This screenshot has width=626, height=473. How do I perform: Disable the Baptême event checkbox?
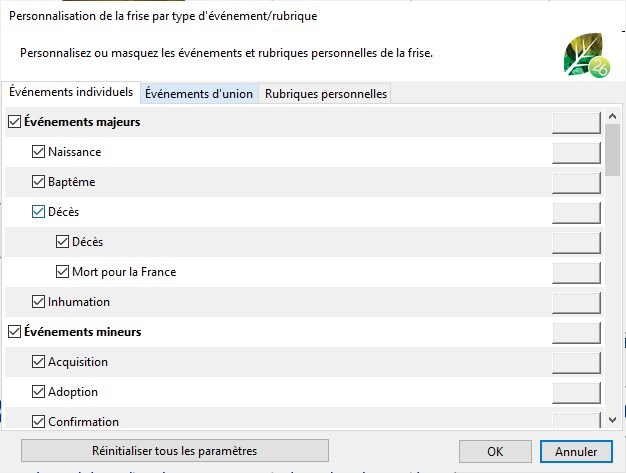[38, 182]
